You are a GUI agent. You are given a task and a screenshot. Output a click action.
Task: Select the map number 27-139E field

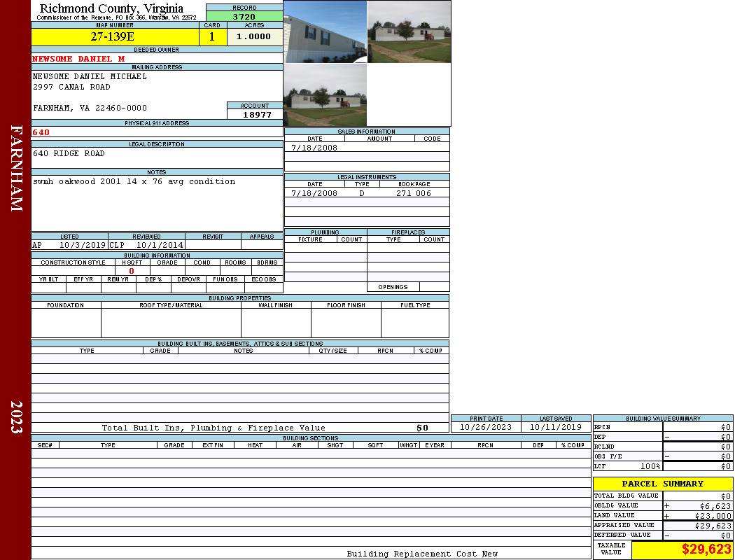pos(115,36)
